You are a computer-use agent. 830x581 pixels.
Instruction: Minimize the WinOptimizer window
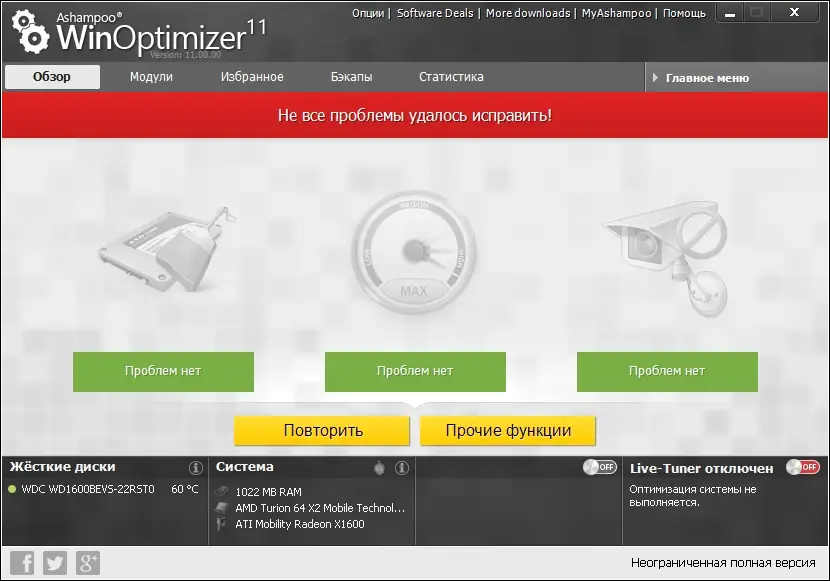click(730, 13)
